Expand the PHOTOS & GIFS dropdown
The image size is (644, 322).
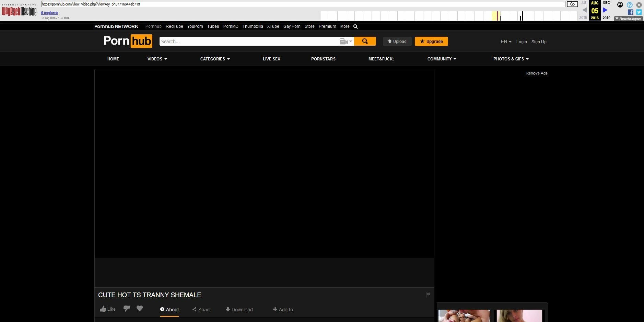[511, 59]
